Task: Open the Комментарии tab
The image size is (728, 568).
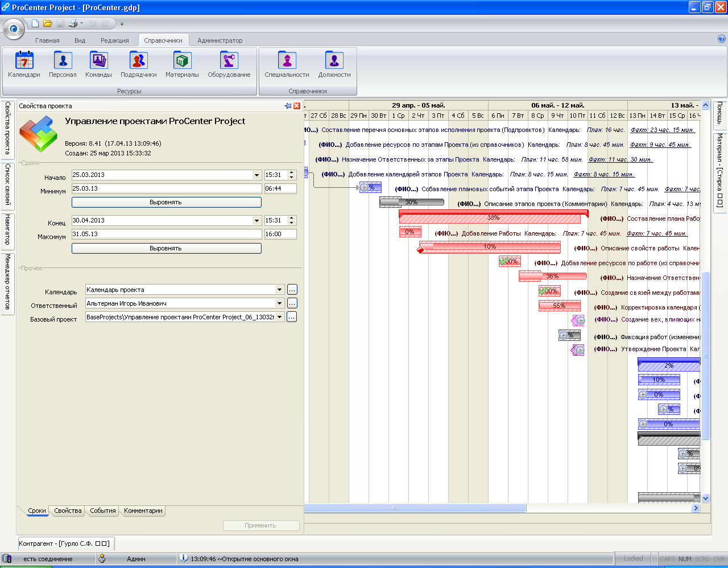Action: pyautogui.click(x=143, y=511)
